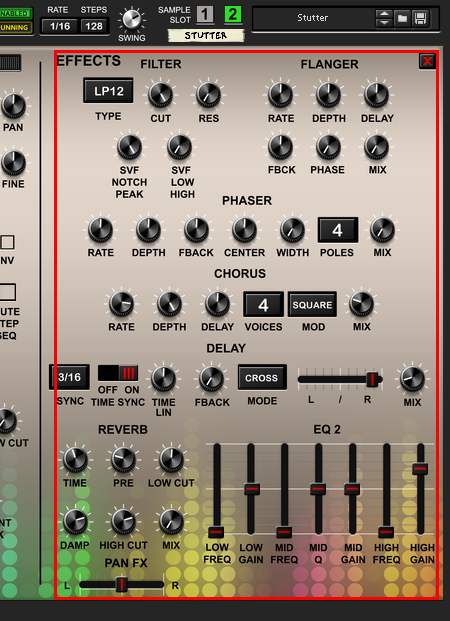Click the flanger DEPTH knob
Screen dimensions: 450x621
coord(328,95)
